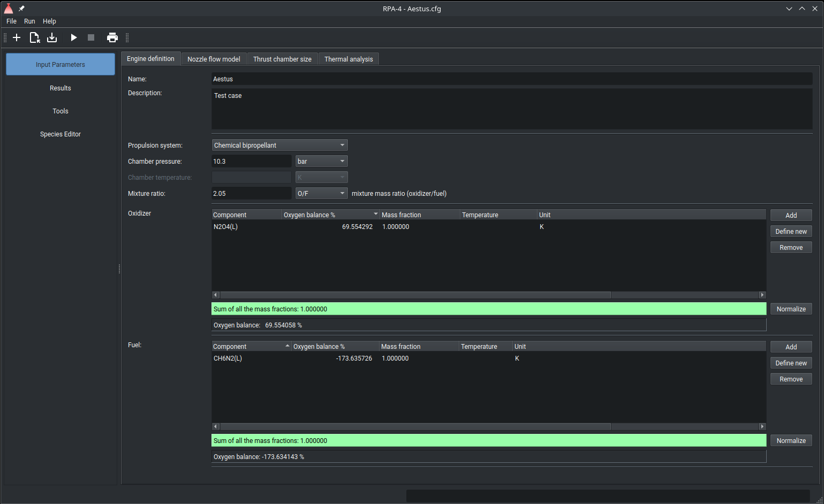Screen dimensions: 824x504
Task: Click the Chamber pressure input field
Action: coord(251,162)
